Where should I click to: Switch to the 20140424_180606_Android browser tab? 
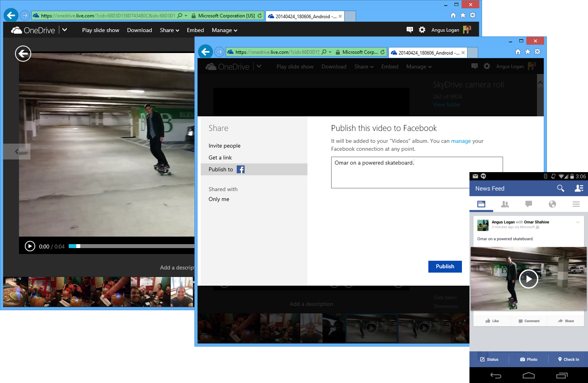[427, 52]
